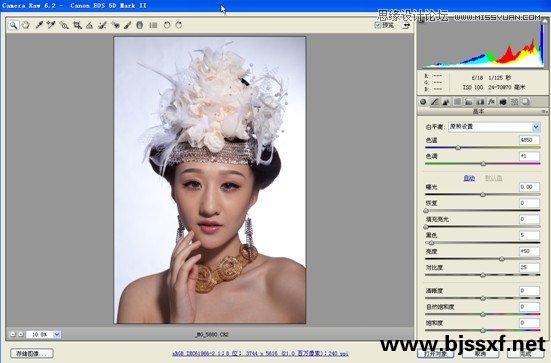Click the Save Image (存储图像) button
This screenshot has width=551, height=363.
[32, 354]
